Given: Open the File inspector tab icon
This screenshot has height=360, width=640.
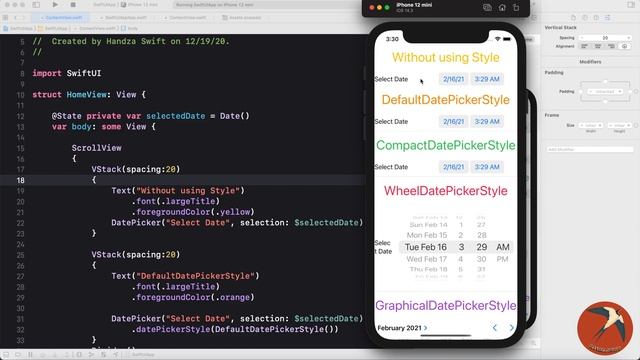Looking at the screenshot, I should [x=573, y=18].
